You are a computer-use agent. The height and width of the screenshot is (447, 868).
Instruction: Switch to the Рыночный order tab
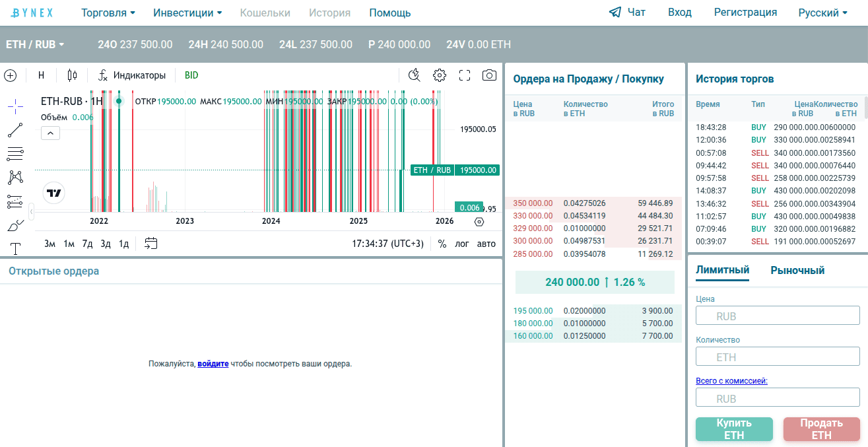(797, 270)
